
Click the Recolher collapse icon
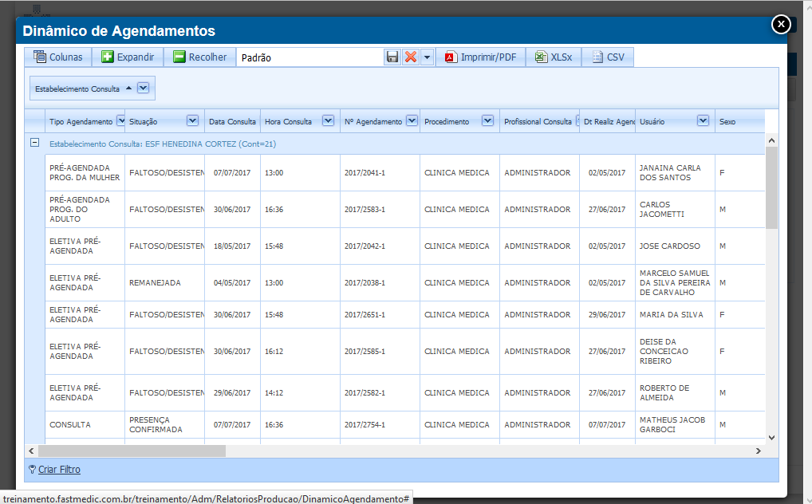tap(179, 57)
